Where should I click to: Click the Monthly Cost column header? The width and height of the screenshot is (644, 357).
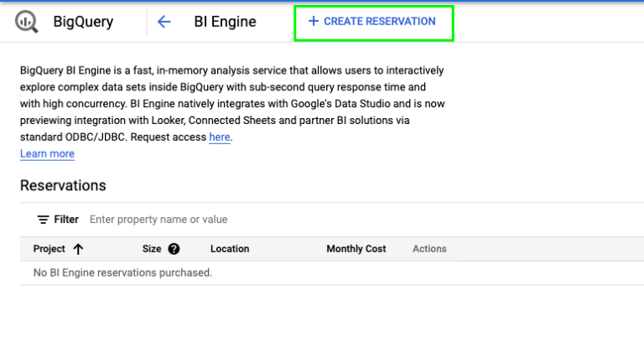point(356,249)
